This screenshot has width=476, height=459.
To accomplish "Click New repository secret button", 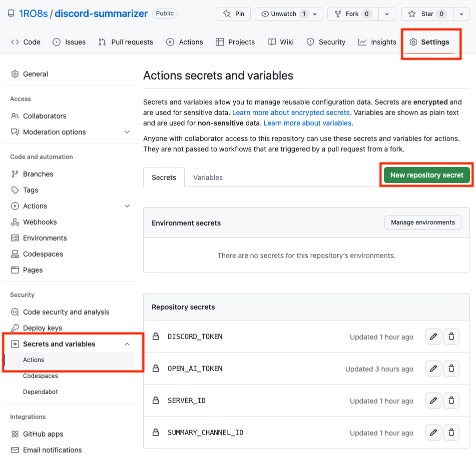I will point(426,175).
